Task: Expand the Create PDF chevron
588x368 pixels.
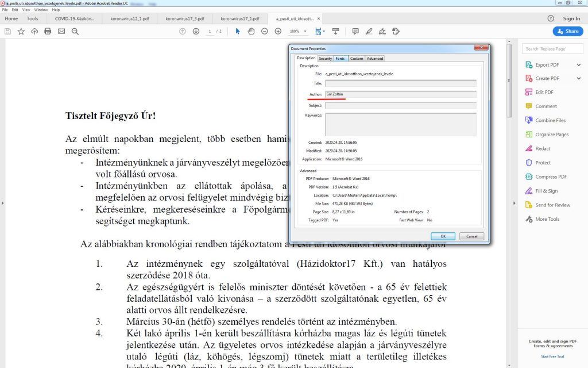Action: 579,78
